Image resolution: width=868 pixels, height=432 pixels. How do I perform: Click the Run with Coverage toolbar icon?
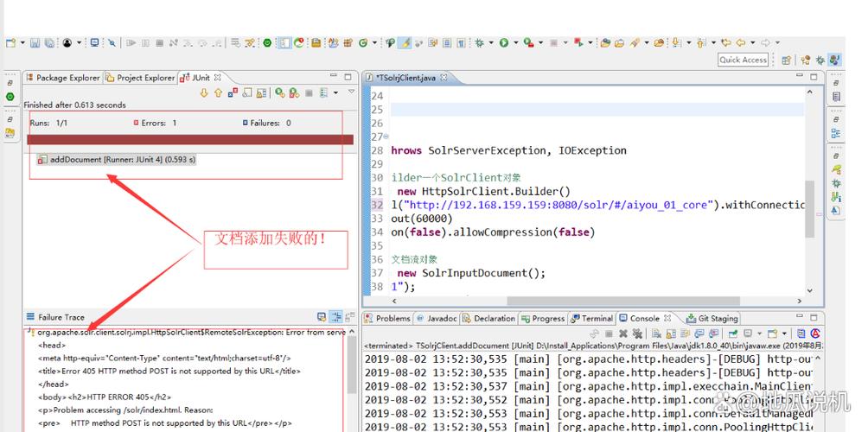click(x=528, y=42)
